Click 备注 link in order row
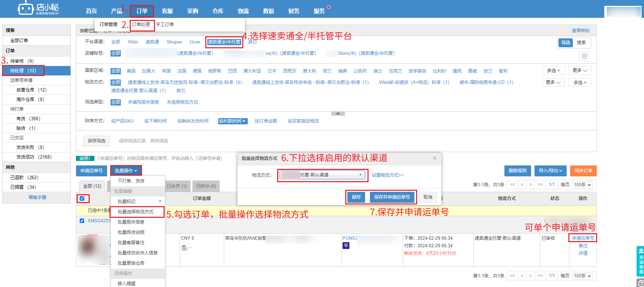The height and width of the screenshot is (287, 644). pos(583,246)
